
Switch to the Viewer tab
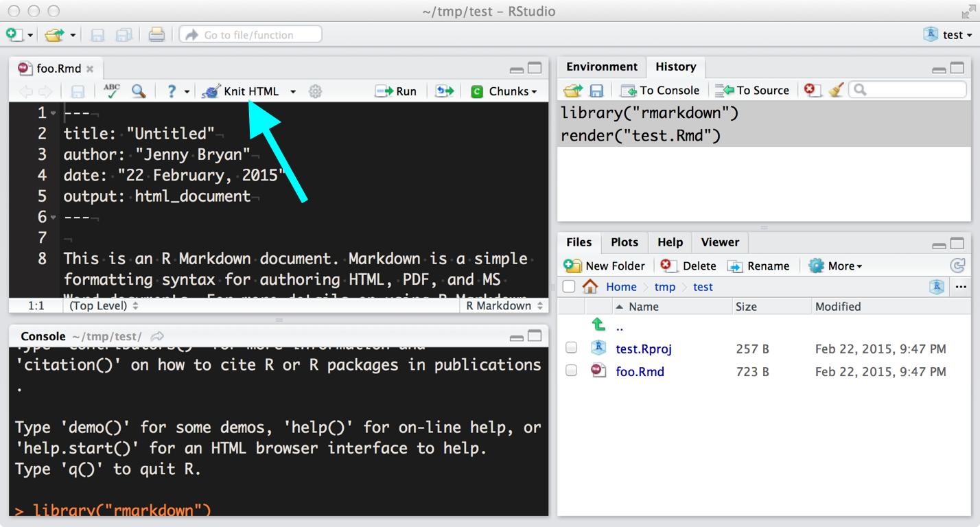pos(720,242)
